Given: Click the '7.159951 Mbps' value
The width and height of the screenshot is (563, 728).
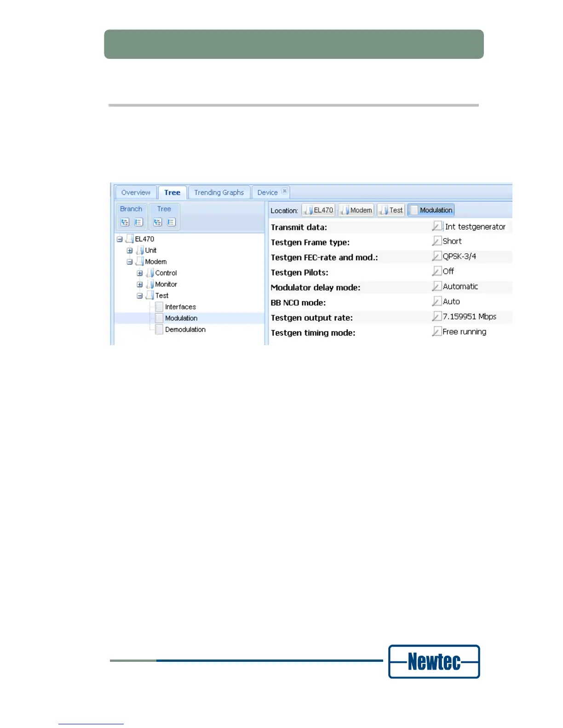Looking at the screenshot, I should (470, 316).
